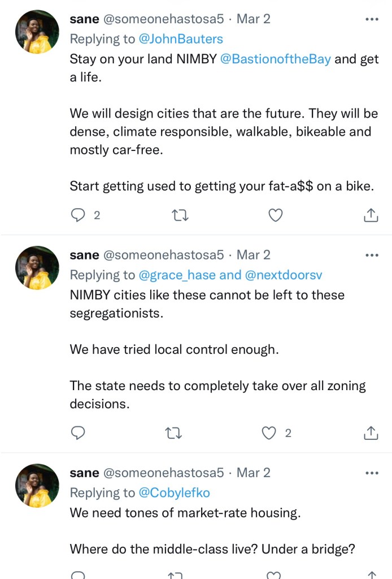The image size is (392, 579).
Task: Reply to the "Stay on your land NIMBY" tweet
Action: [79, 215]
